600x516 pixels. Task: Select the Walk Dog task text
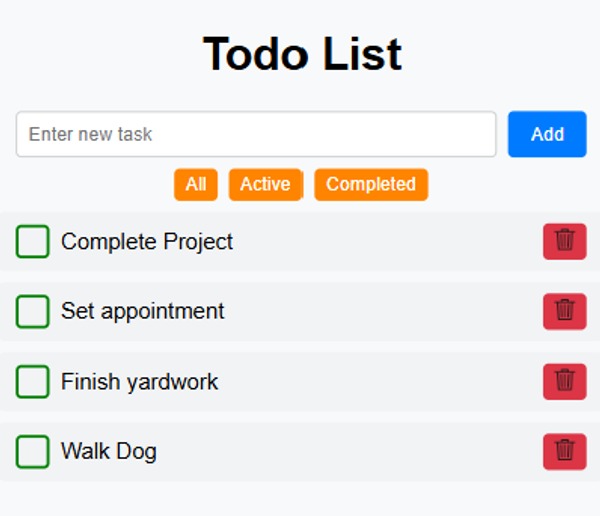(x=109, y=451)
